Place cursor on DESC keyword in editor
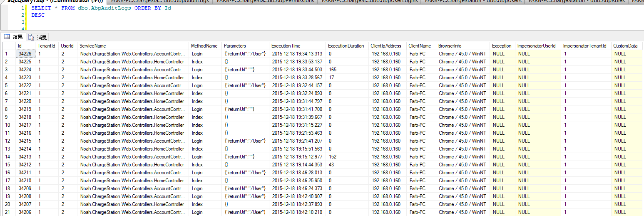The height and width of the screenshot is (216, 644). [38, 15]
